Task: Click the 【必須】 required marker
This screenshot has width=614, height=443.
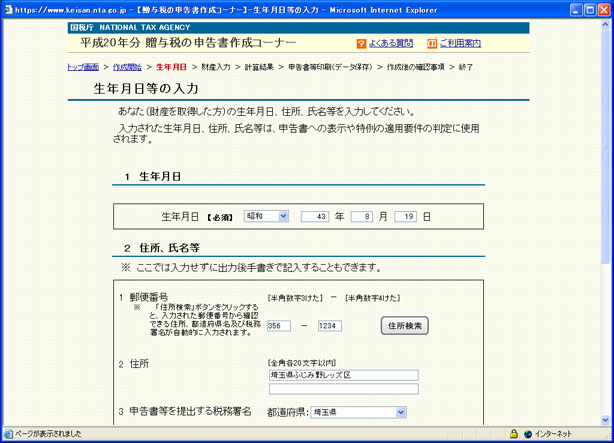Action: click(x=220, y=217)
